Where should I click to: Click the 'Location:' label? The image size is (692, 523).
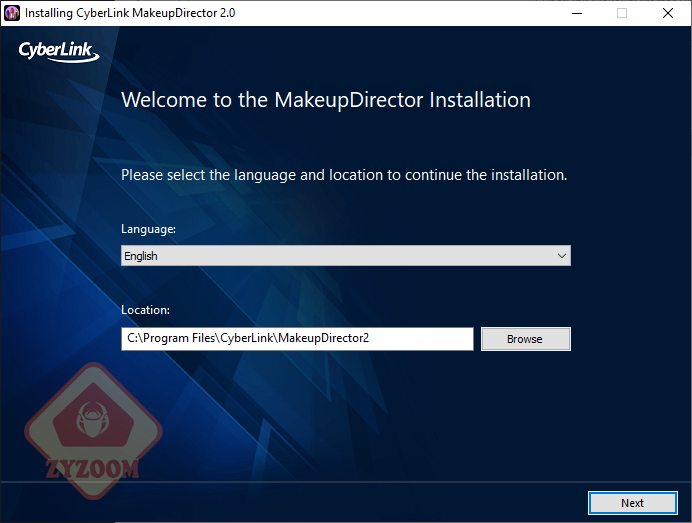145,310
